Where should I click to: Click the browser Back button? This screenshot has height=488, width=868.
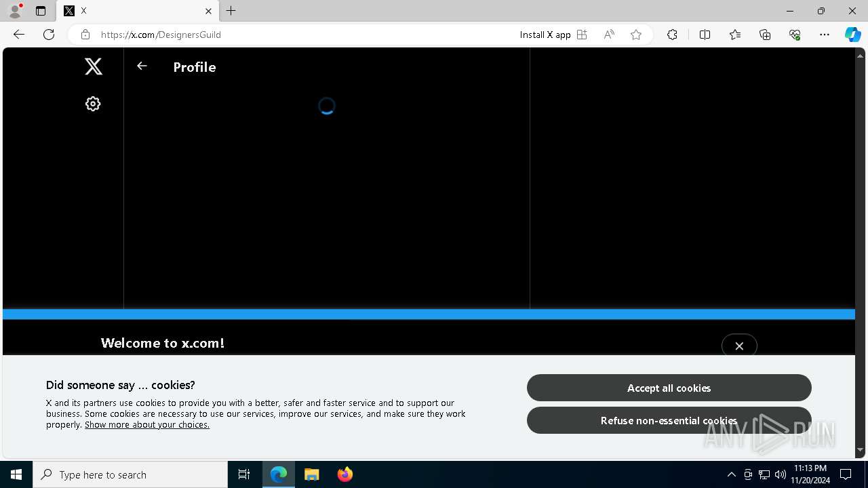[x=19, y=35]
